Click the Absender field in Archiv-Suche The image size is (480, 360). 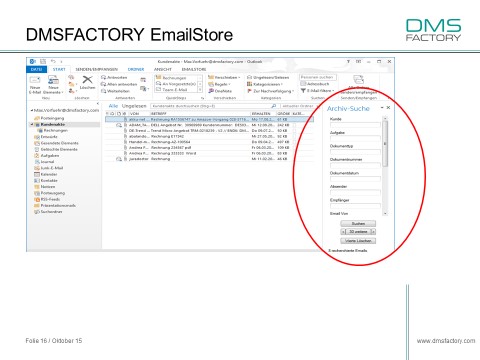355,192
